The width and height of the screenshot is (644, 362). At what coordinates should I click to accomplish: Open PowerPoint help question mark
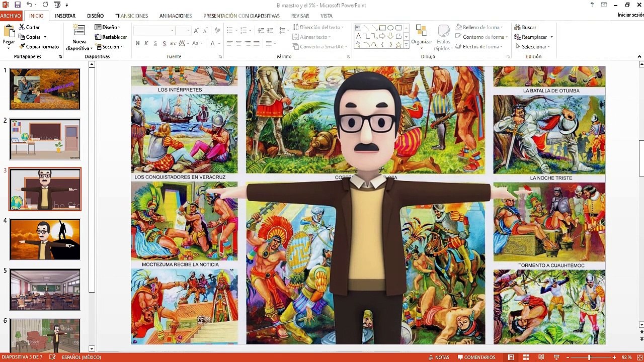pyautogui.click(x=592, y=5)
